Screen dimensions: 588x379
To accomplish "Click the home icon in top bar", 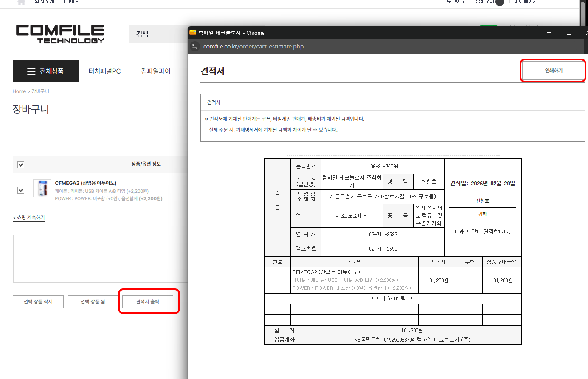I will point(21,3).
